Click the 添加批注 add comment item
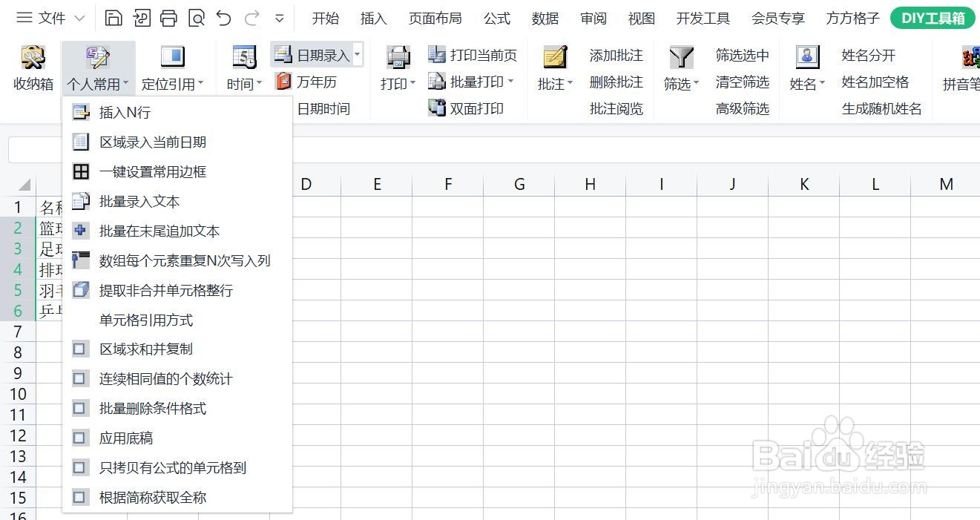This screenshot has height=520, width=980. tap(616, 54)
